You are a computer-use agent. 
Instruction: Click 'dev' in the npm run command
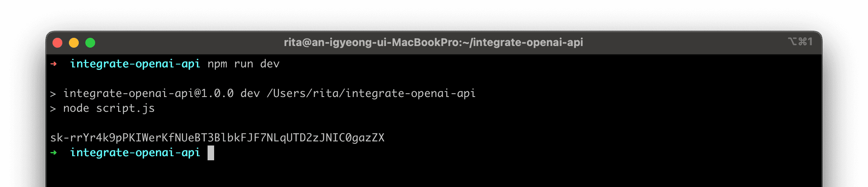pyautogui.click(x=270, y=64)
